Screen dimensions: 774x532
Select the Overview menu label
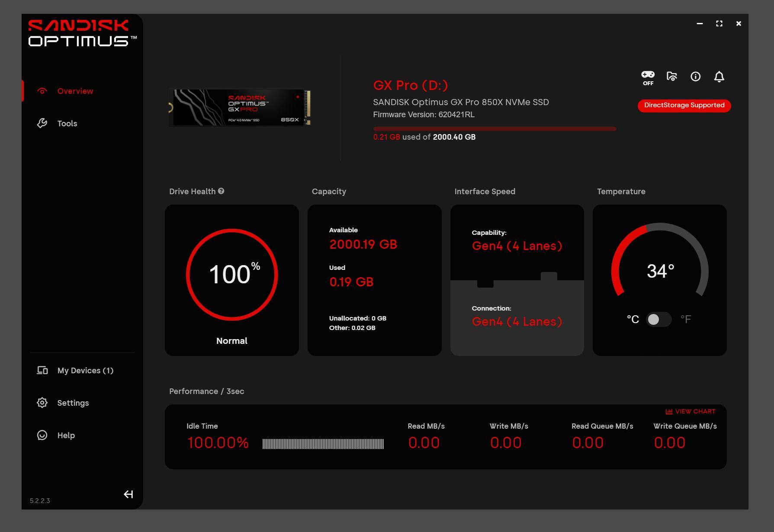(75, 91)
